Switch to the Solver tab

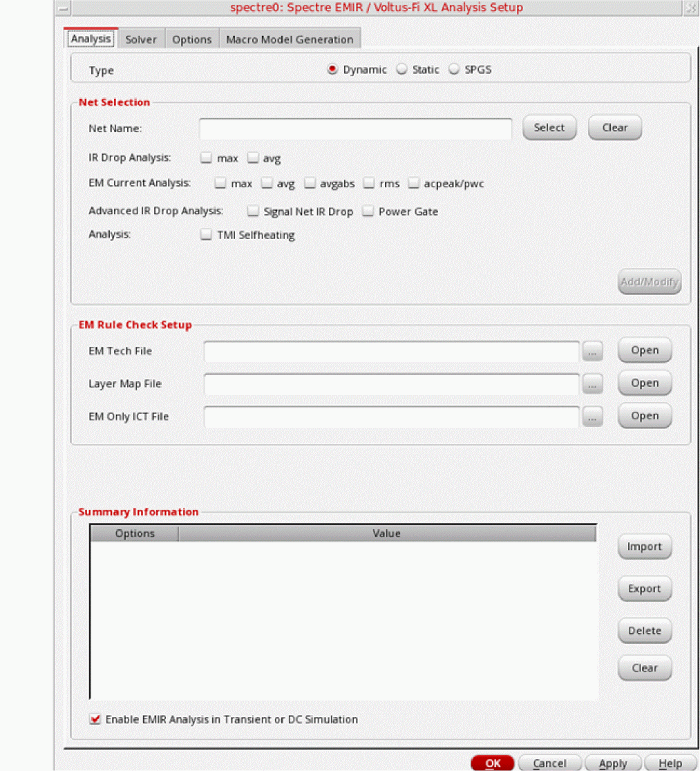click(x=141, y=39)
